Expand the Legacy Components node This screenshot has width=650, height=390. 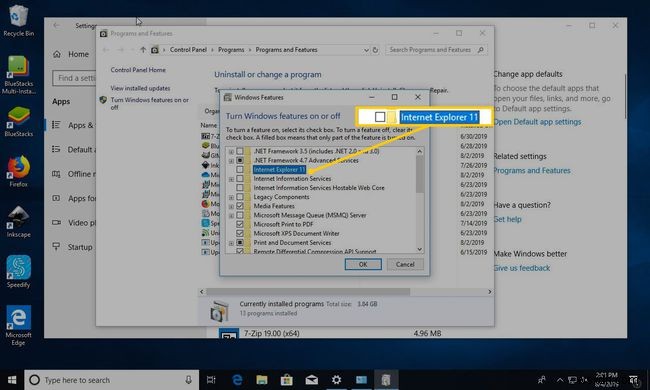(x=231, y=197)
